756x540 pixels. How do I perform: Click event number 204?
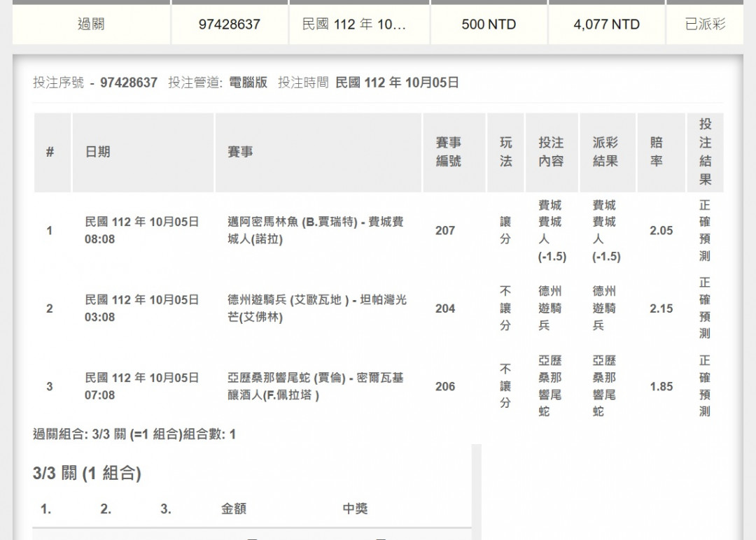click(x=445, y=308)
